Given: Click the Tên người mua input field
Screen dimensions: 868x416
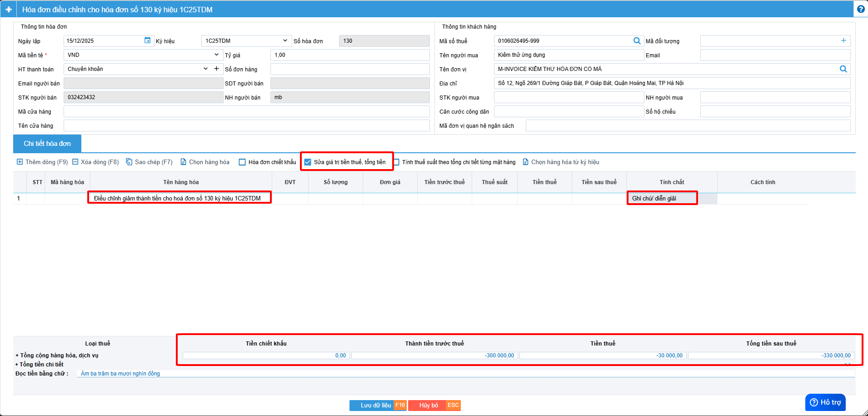Looking at the screenshot, I should coord(569,55).
